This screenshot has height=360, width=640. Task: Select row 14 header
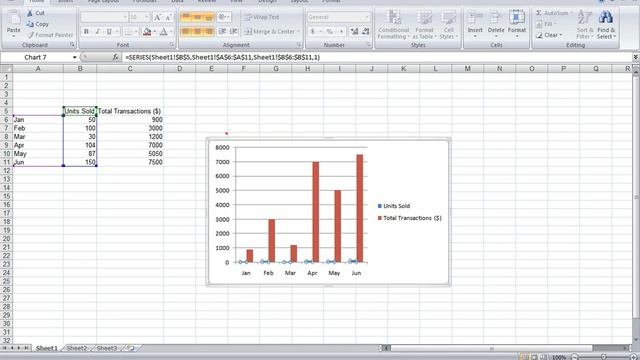6,188
